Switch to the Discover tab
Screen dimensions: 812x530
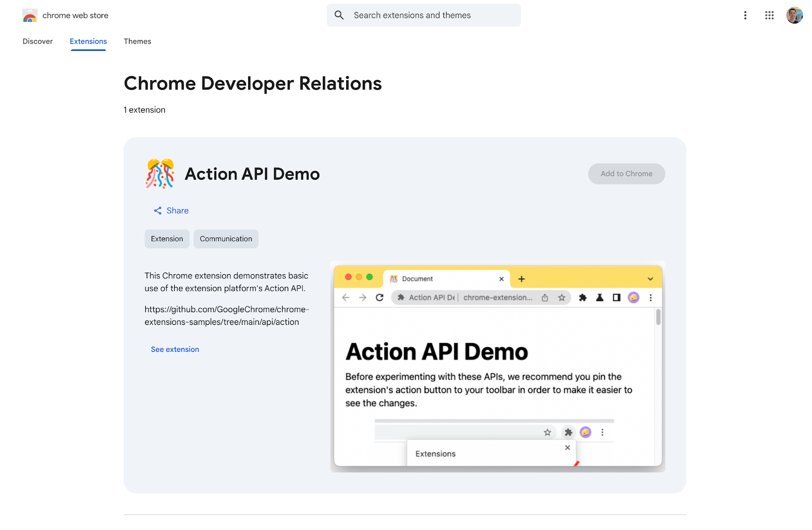[38, 41]
